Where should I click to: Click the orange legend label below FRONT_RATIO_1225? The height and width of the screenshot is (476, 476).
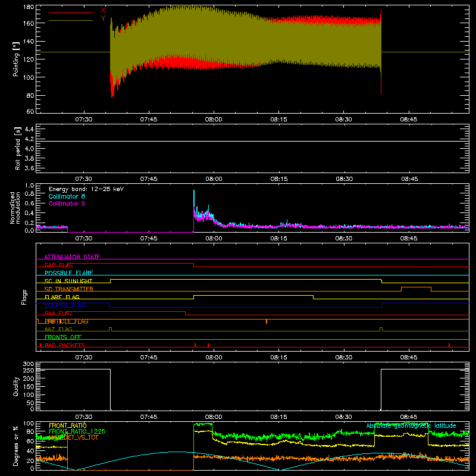[x=73, y=437]
